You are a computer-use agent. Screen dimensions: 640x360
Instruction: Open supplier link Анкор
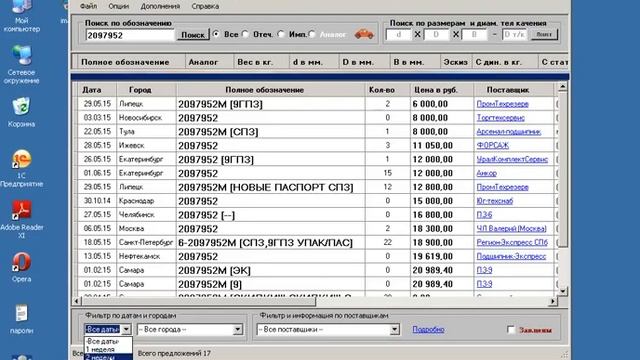click(x=486, y=173)
